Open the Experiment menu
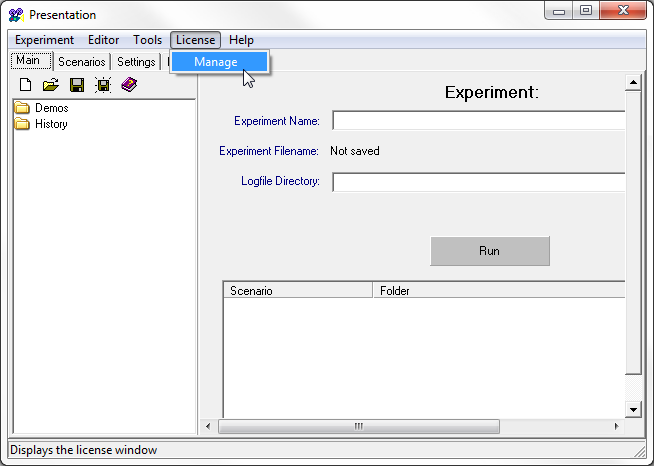Image resolution: width=654 pixels, height=466 pixels. [44, 40]
